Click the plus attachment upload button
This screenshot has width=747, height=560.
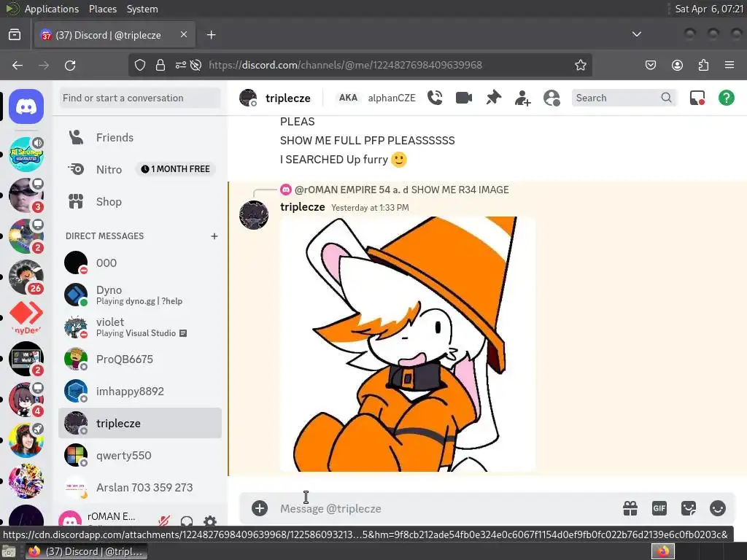click(x=260, y=508)
